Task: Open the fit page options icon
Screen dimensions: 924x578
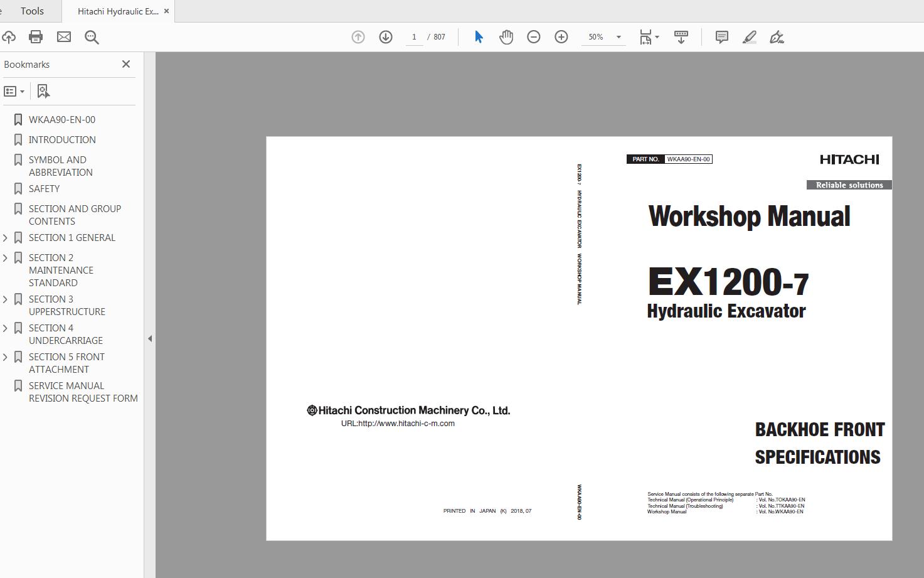Action: click(x=649, y=37)
